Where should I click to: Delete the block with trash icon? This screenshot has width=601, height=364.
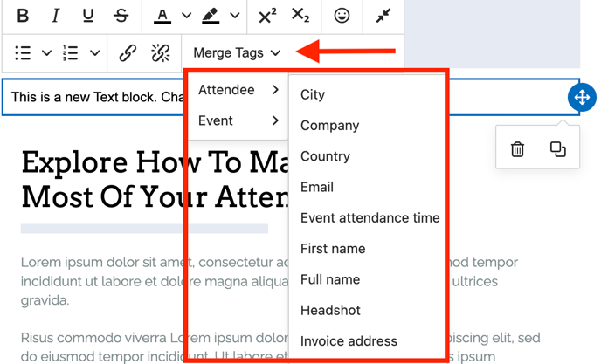tap(517, 149)
